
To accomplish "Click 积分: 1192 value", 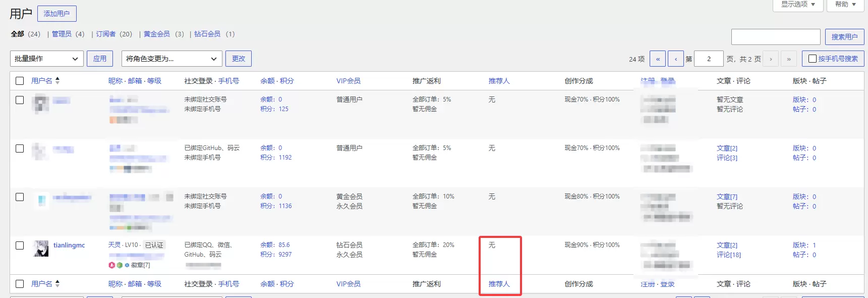I will [276, 157].
